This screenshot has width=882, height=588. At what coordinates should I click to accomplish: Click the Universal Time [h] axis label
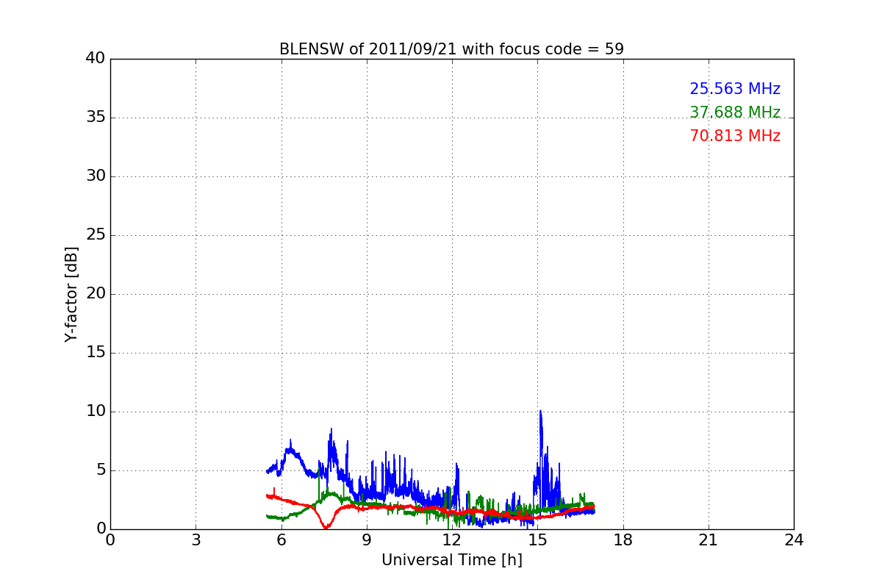(x=452, y=560)
